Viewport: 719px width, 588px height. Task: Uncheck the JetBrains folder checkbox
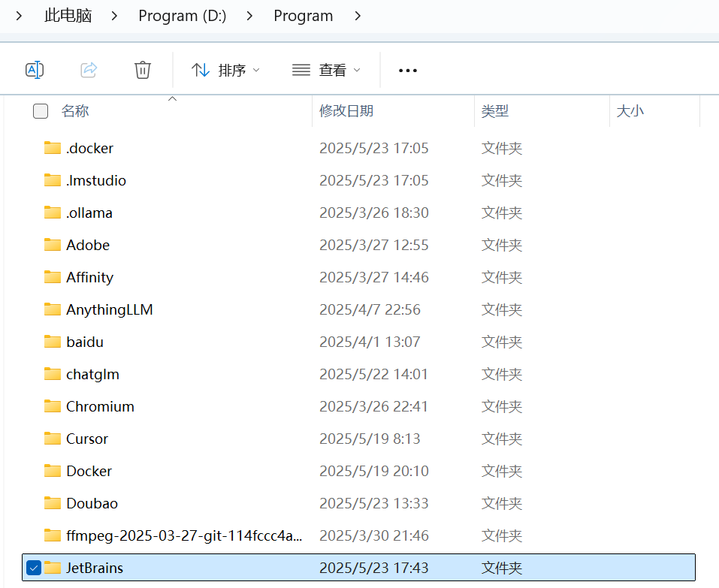point(34,568)
